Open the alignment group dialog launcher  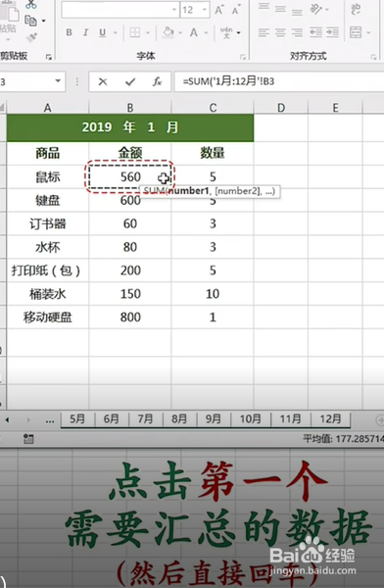click(373, 57)
